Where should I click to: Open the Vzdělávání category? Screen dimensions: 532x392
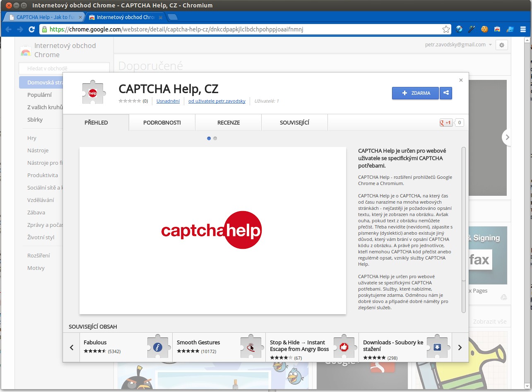(41, 200)
